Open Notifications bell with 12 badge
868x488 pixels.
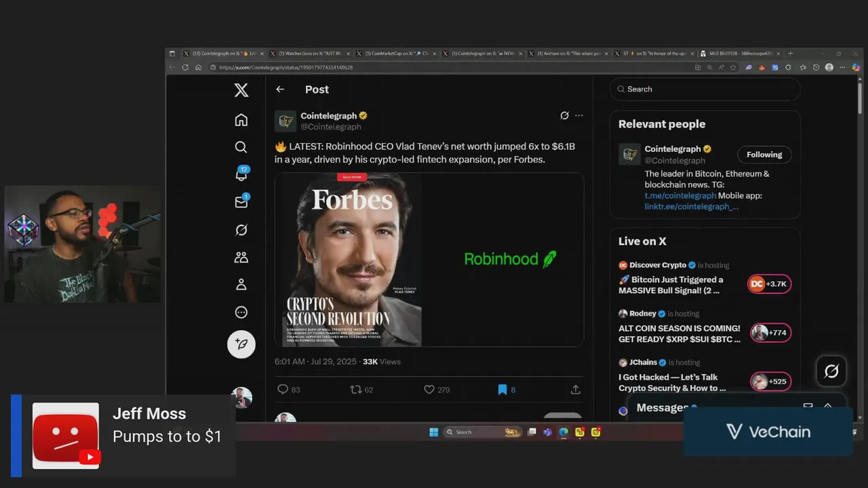(x=241, y=174)
